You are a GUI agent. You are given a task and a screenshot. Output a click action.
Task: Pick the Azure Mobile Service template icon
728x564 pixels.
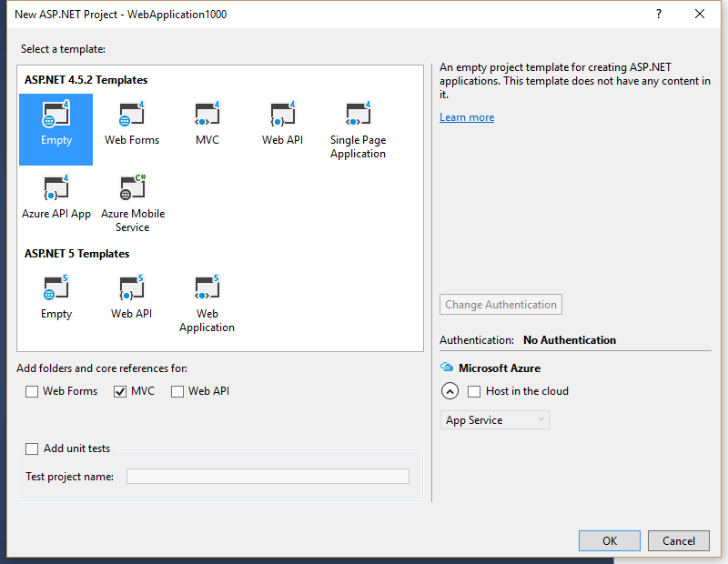[132, 187]
